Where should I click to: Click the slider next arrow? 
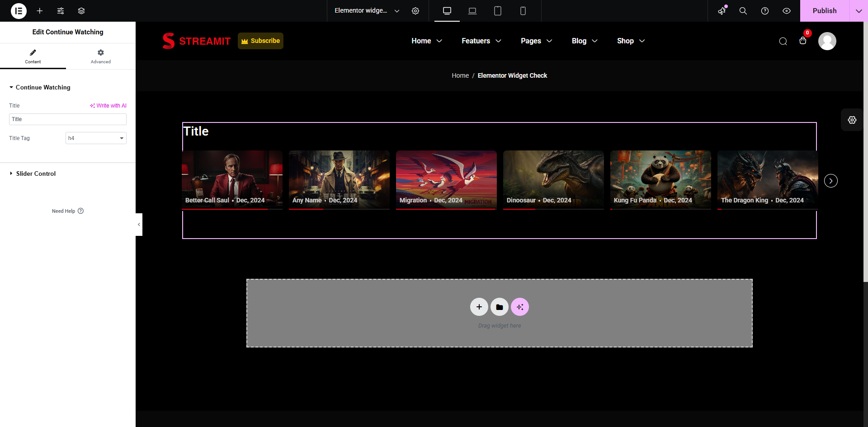[x=831, y=181]
